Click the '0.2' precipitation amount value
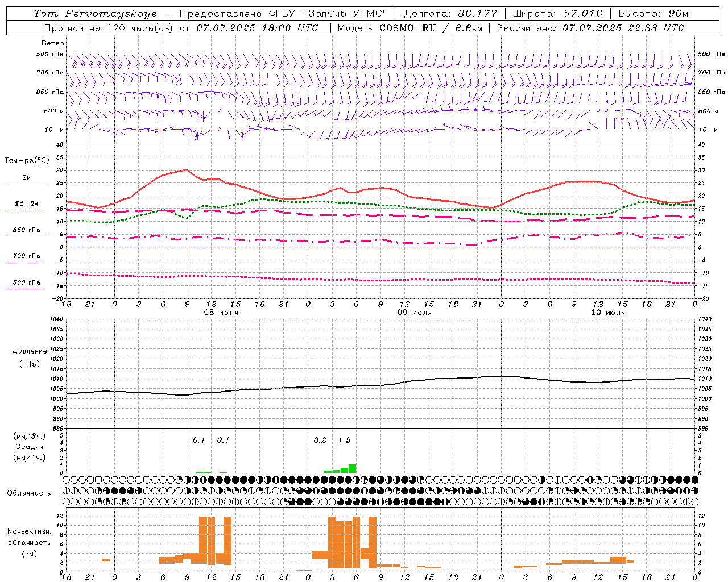The height and width of the screenshot is (582, 728). tap(320, 440)
